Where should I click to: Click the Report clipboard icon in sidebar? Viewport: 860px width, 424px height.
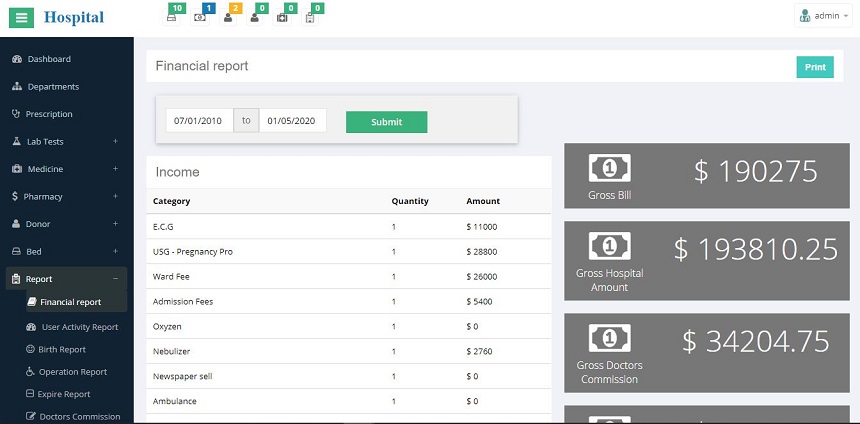coord(16,279)
